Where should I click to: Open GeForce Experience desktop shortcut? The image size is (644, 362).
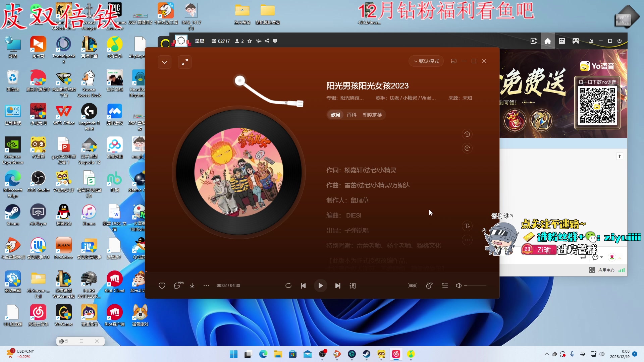click(13, 150)
